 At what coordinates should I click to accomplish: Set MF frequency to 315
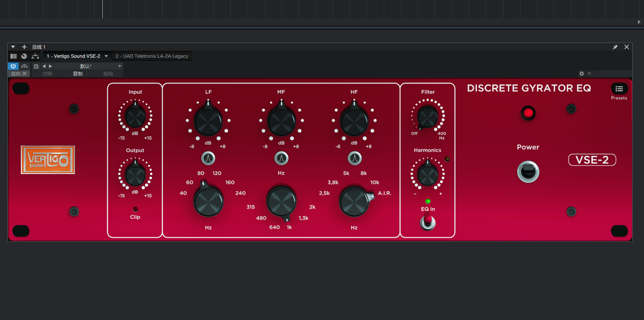(251, 207)
